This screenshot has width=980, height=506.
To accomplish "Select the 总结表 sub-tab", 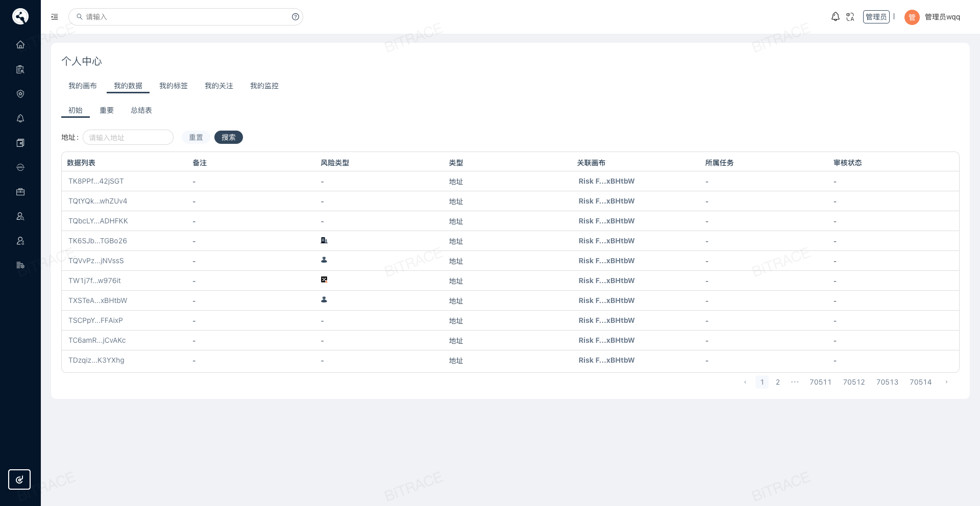I will click(x=141, y=110).
